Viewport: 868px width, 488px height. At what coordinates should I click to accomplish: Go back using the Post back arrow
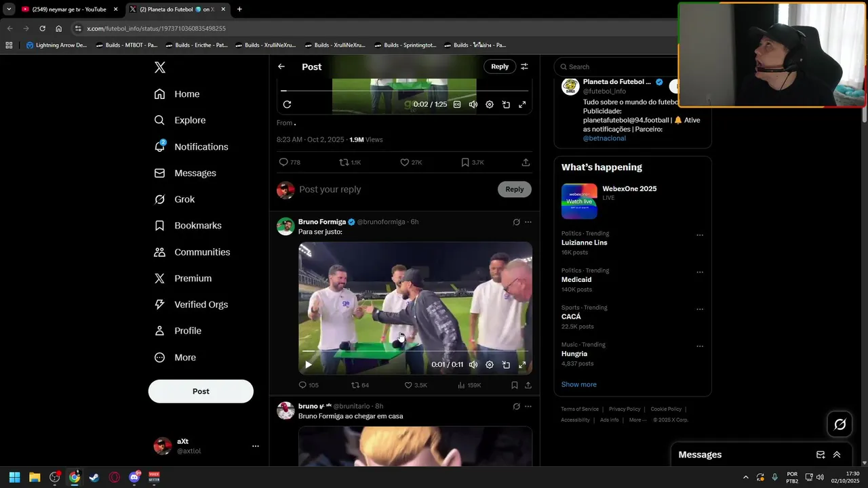click(x=281, y=66)
